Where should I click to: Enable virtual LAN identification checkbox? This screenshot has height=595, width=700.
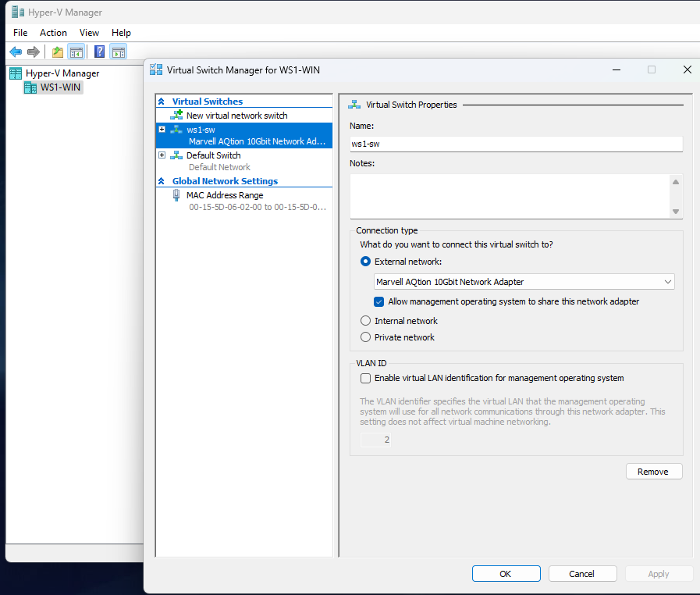(x=365, y=378)
